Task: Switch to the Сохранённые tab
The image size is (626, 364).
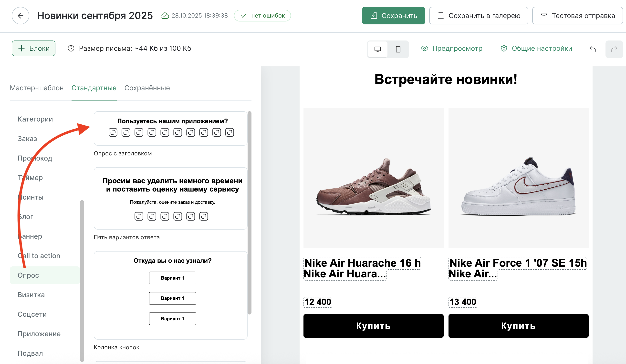Action: [147, 88]
